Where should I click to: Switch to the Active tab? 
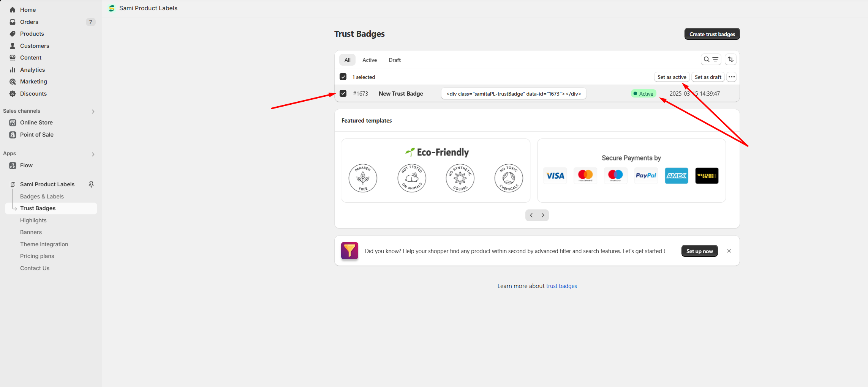pyautogui.click(x=370, y=60)
